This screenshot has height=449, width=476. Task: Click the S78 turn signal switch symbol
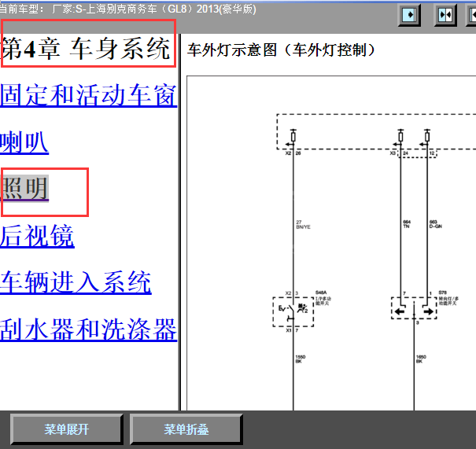point(414,308)
